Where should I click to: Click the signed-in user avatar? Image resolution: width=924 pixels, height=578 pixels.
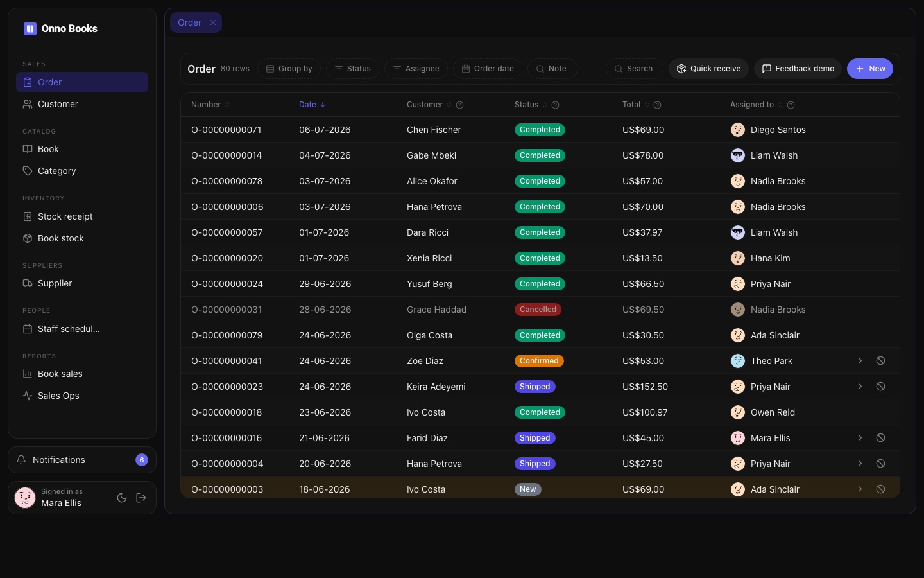coord(25,498)
